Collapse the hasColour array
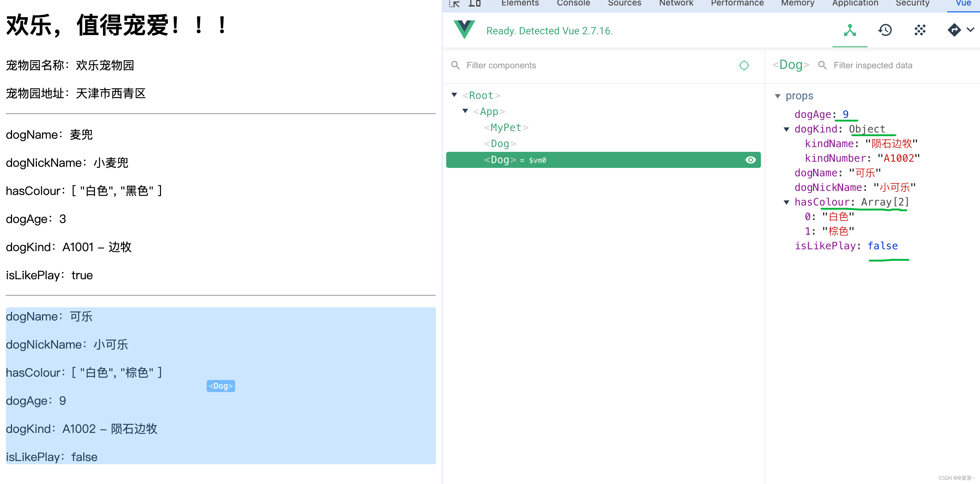This screenshot has height=484, width=980. [786, 202]
